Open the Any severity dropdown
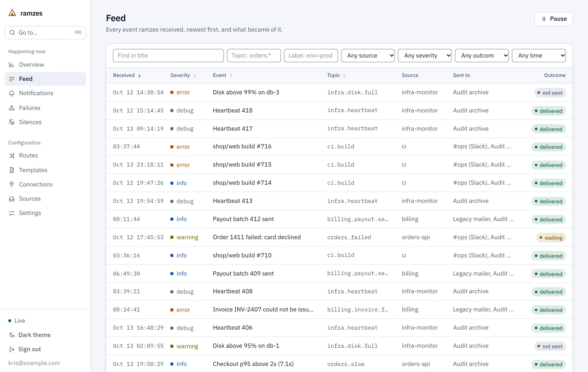588x372 pixels. 425,55
